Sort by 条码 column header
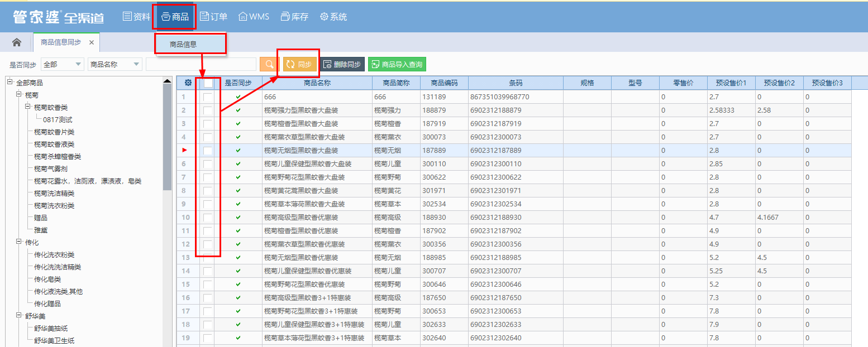868x347 pixels. click(x=516, y=83)
